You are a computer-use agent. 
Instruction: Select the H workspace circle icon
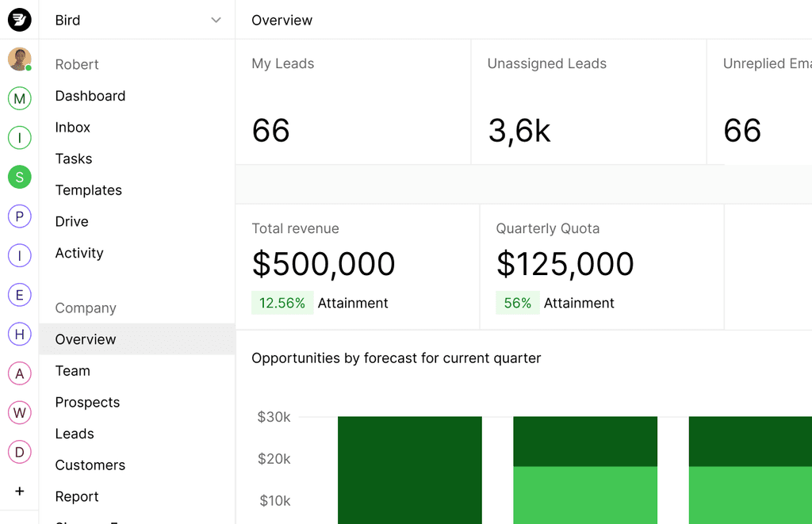[19, 334]
